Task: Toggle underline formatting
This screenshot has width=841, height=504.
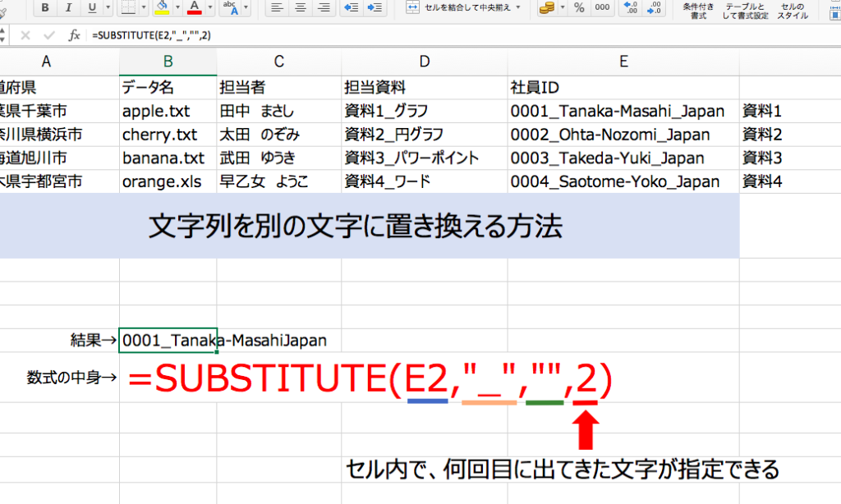Action: pos(92,7)
